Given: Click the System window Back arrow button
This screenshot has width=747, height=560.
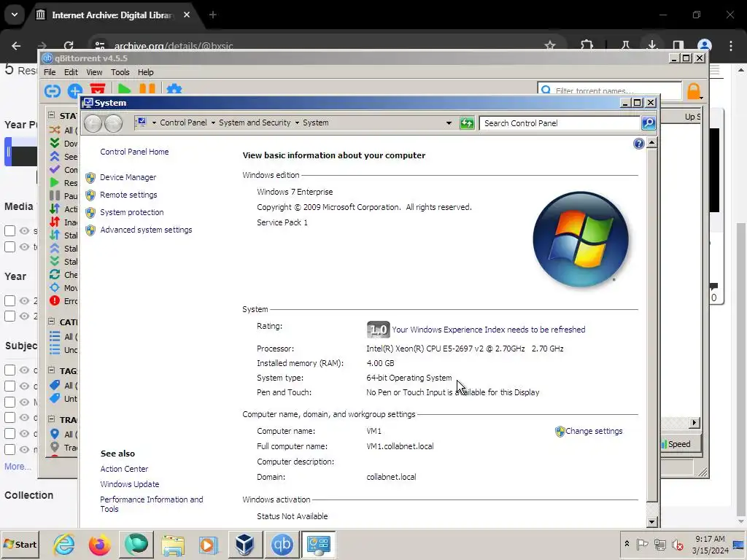Looking at the screenshot, I should [x=93, y=123].
